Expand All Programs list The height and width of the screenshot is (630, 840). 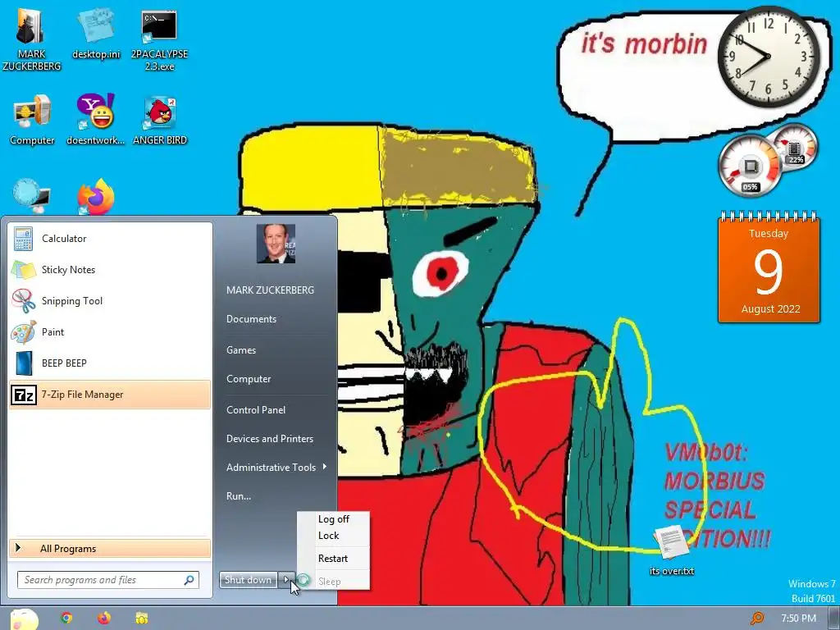tap(110, 549)
